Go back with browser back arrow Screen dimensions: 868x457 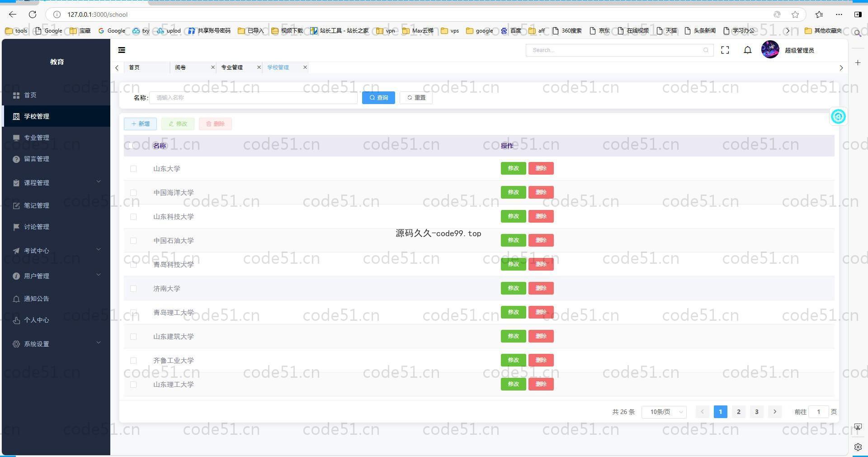coord(13,14)
